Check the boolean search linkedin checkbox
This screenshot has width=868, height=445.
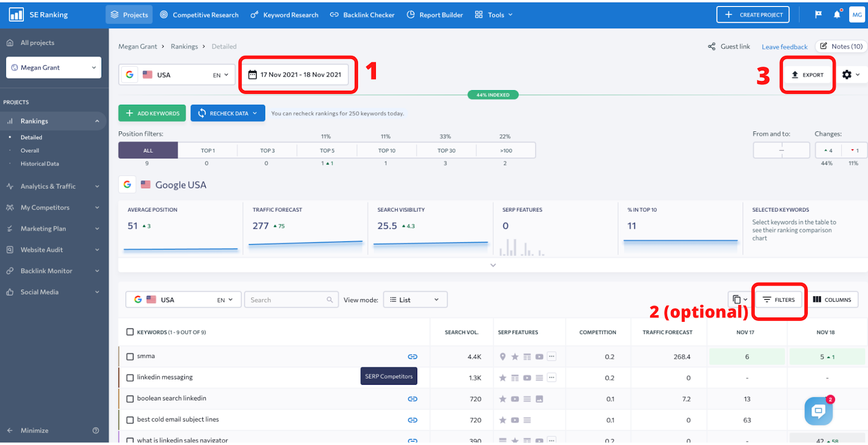tap(130, 399)
